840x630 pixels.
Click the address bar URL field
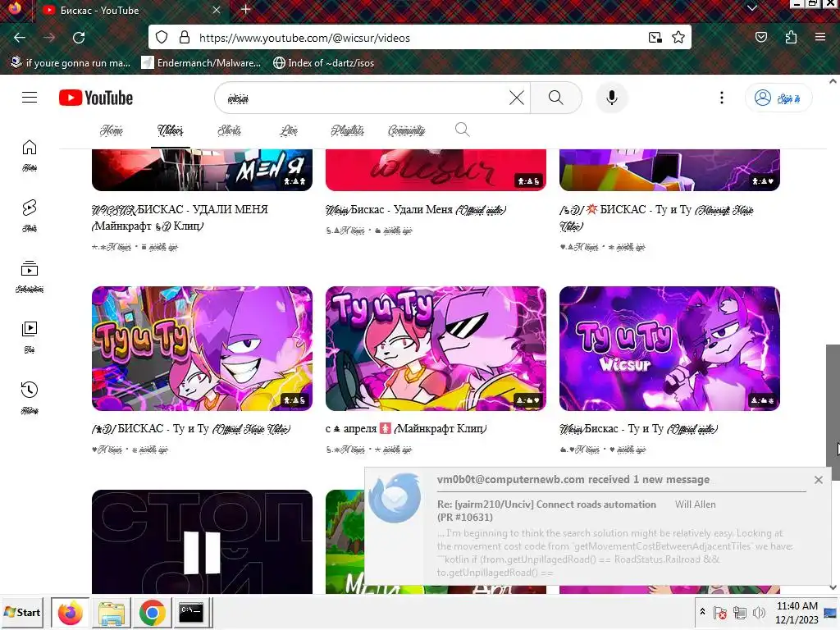coord(418,38)
